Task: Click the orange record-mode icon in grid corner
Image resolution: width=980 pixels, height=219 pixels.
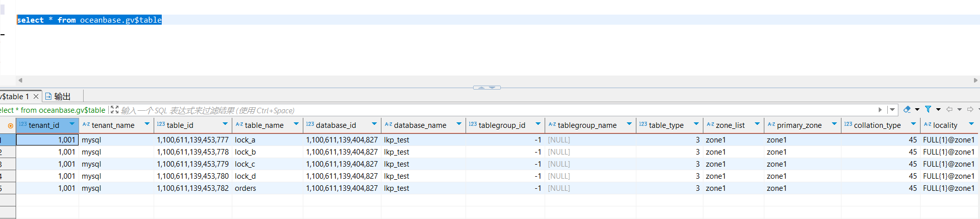Action: pos(10,125)
